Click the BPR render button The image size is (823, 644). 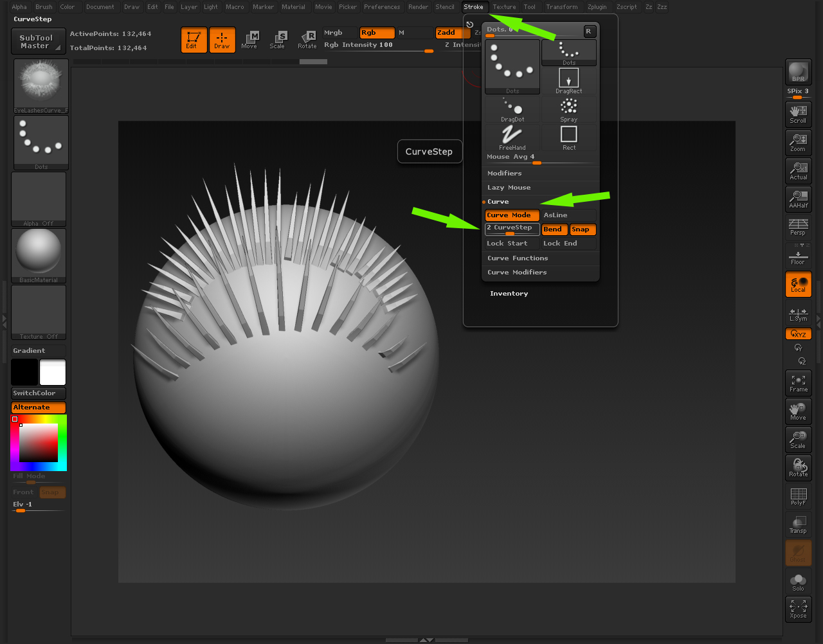click(x=798, y=72)
